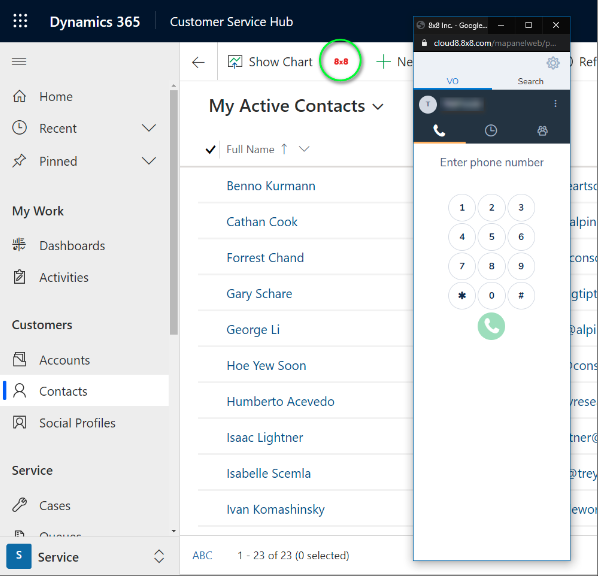Click the Accounts icon
599x579 pixels.
19,359
